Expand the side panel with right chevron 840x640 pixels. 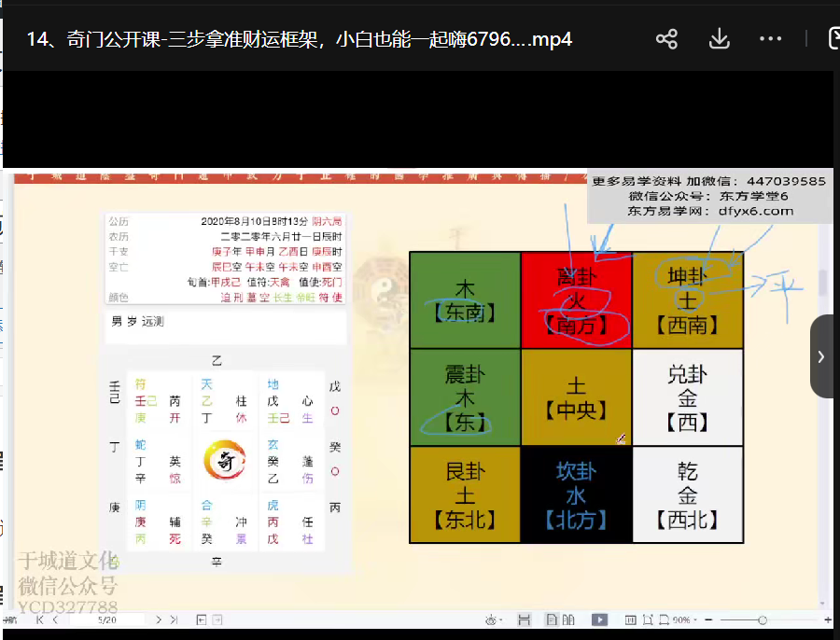coord(821,356)
